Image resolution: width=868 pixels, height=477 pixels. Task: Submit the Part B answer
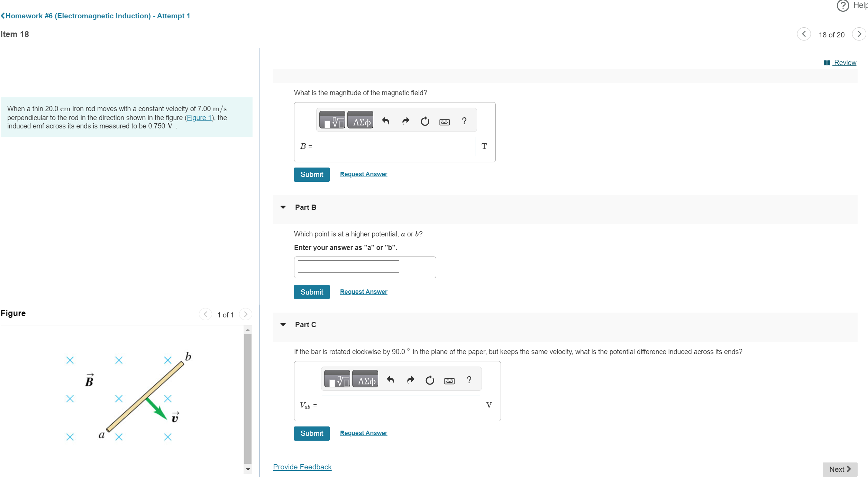(311, 292)
